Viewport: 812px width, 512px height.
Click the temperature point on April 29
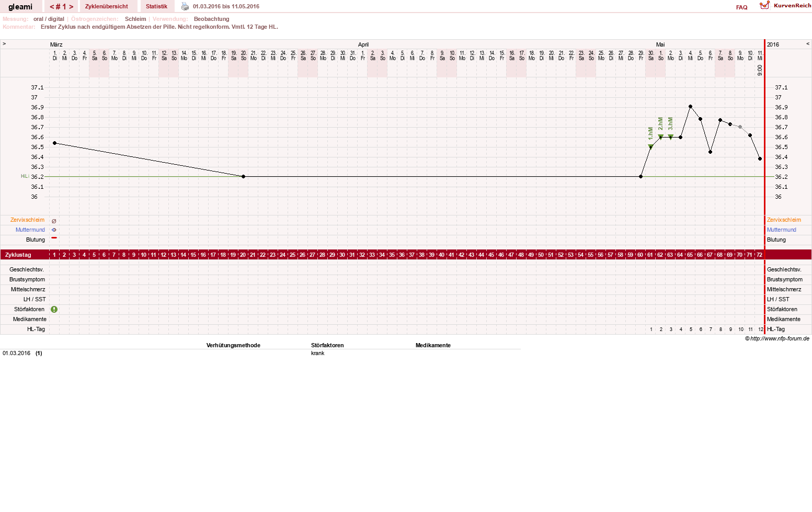pyautogui.click(x=641, y=177)
